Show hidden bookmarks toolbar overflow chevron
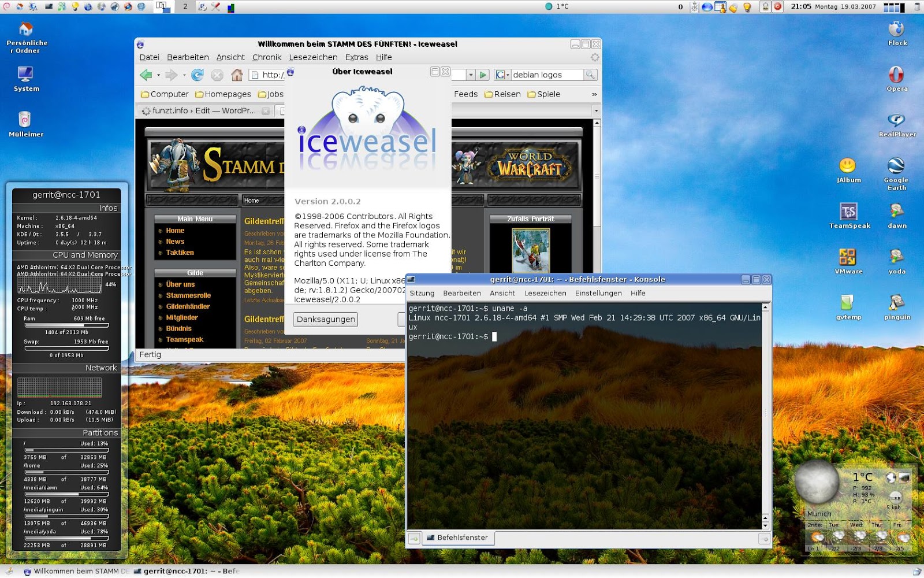The image size is (924, 578). (594, 94)
